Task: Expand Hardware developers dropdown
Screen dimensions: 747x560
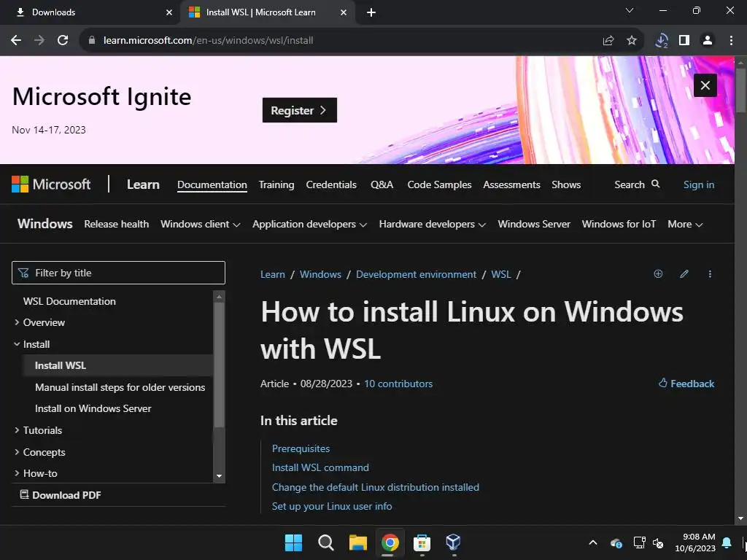Action: [432, 224]
